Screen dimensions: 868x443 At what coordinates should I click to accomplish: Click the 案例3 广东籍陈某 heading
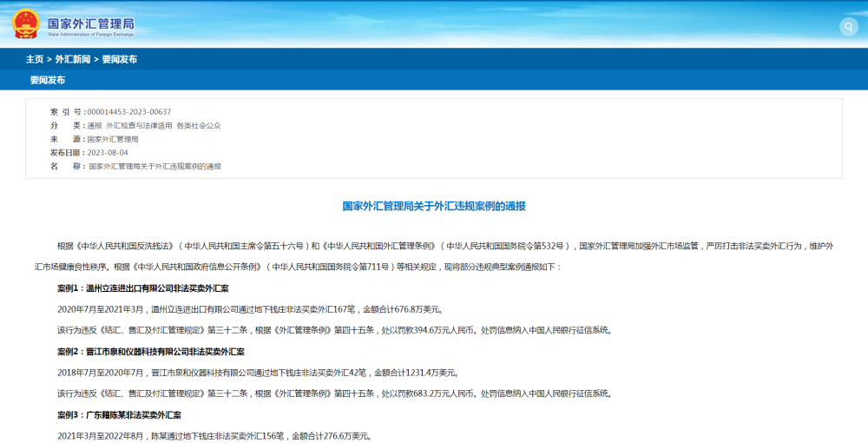click(119, 415)
